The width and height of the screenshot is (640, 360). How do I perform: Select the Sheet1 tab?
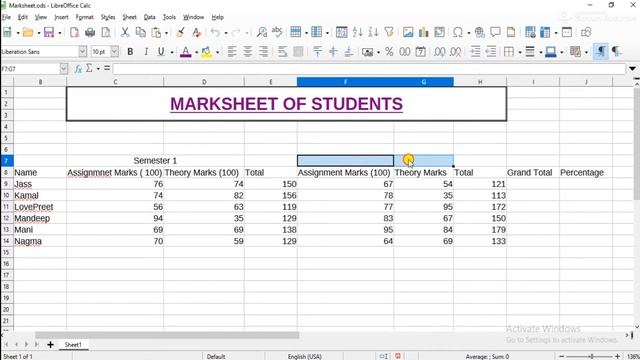[73, 345]
